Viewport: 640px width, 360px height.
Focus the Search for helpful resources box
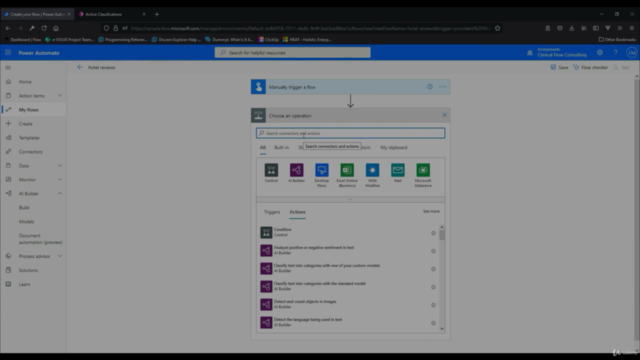pos(293,52)
